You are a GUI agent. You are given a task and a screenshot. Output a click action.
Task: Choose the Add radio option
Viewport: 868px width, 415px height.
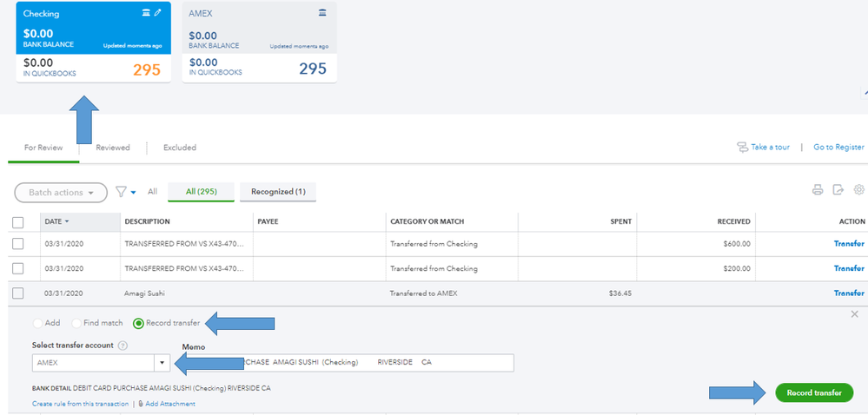[38, 323]
